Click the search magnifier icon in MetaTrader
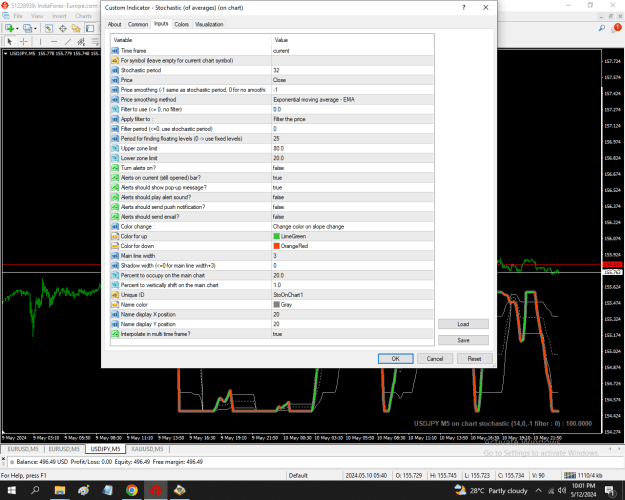The height and width of the screenshot is (500, 625). point(601,28)
